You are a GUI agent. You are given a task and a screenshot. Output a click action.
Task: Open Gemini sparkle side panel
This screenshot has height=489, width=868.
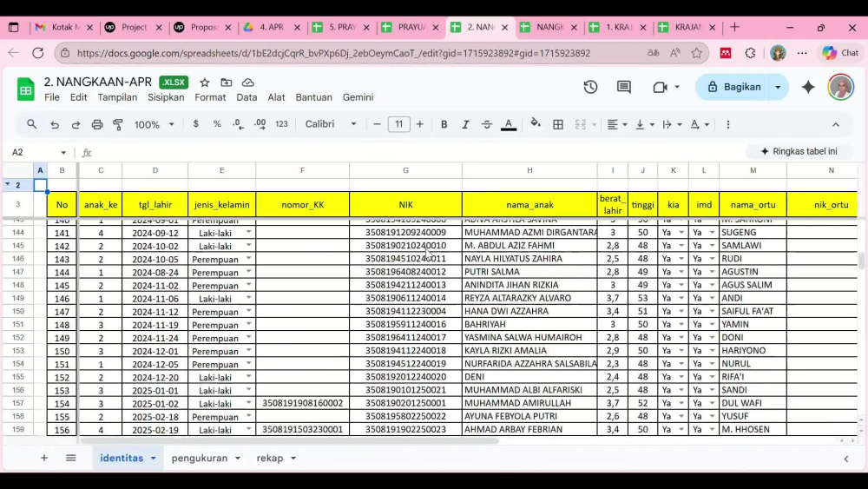(x=808, y=87)
